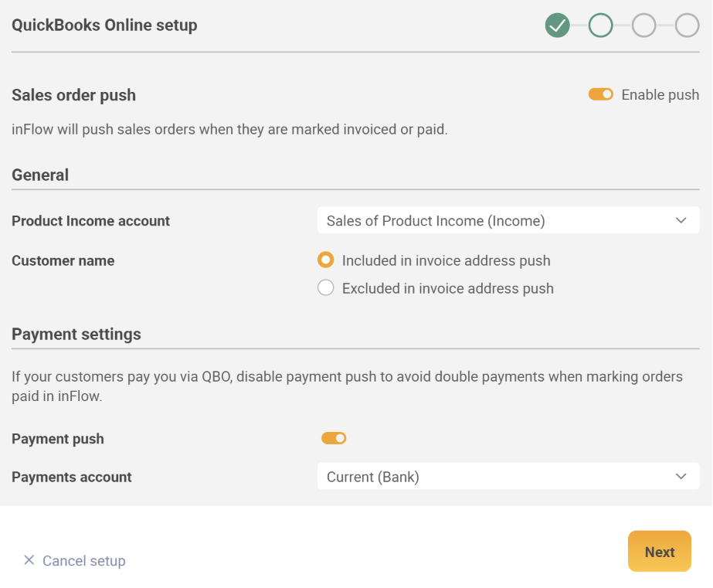
Task: Click the Sales order push heading
Action: pyautogui.click(x=73, y=95)
